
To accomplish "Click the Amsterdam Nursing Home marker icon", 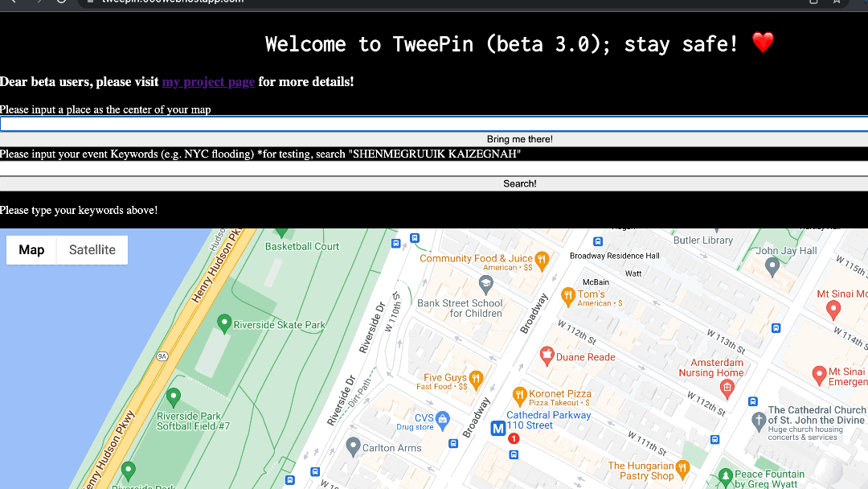I will (x=727, y=388).
